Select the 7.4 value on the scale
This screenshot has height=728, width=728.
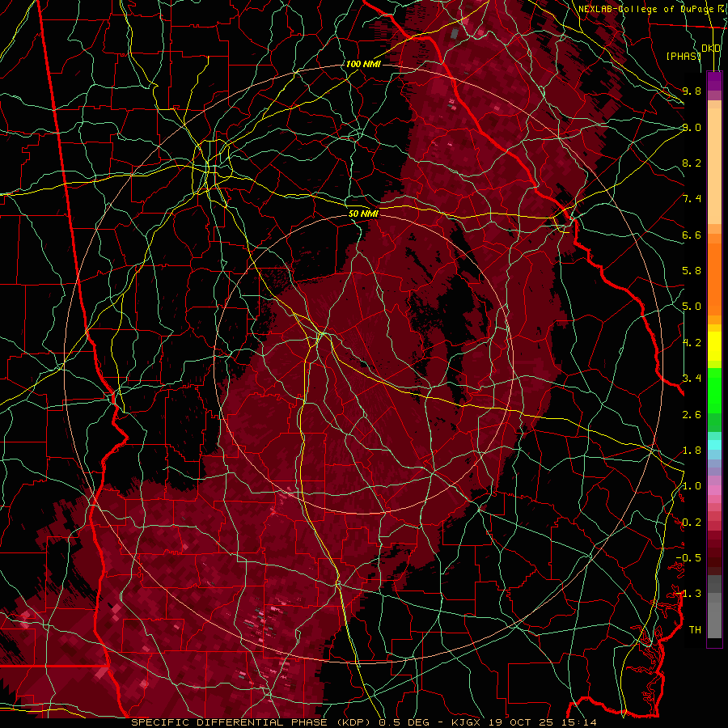[x=692, y=199]
